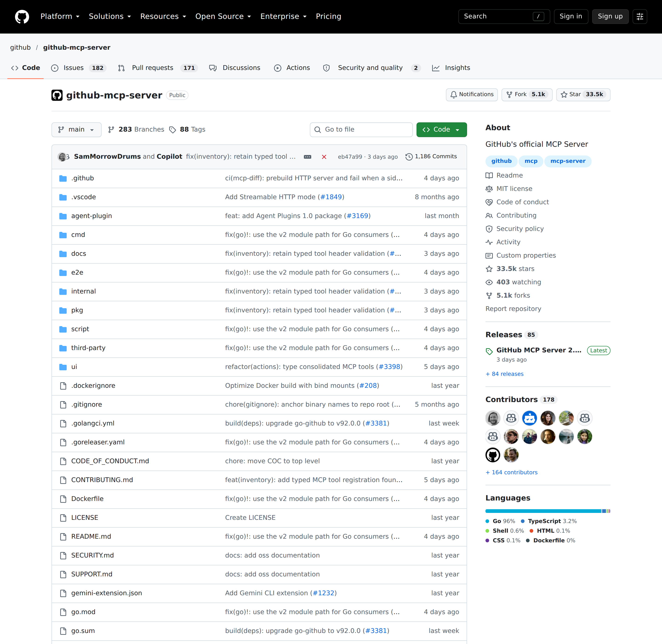
Task: Click the header Search box
Action: (504, 16)
